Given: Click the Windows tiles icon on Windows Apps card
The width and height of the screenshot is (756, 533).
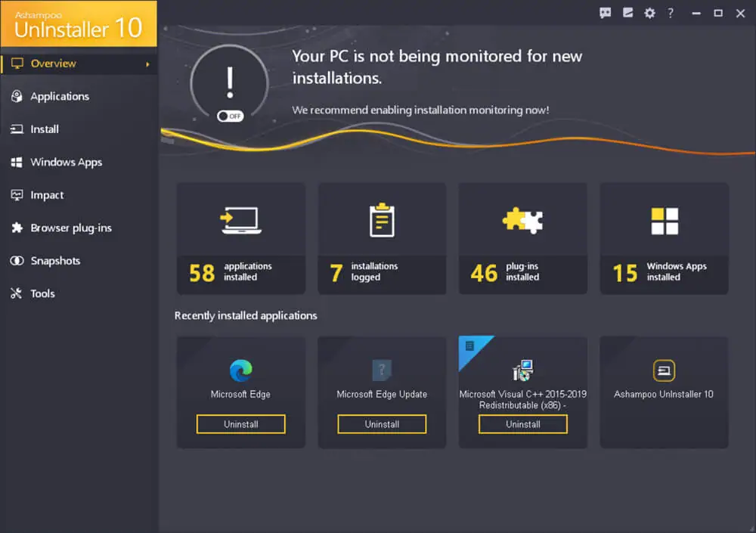Looking at the screenshot, I should coord(665,221).
